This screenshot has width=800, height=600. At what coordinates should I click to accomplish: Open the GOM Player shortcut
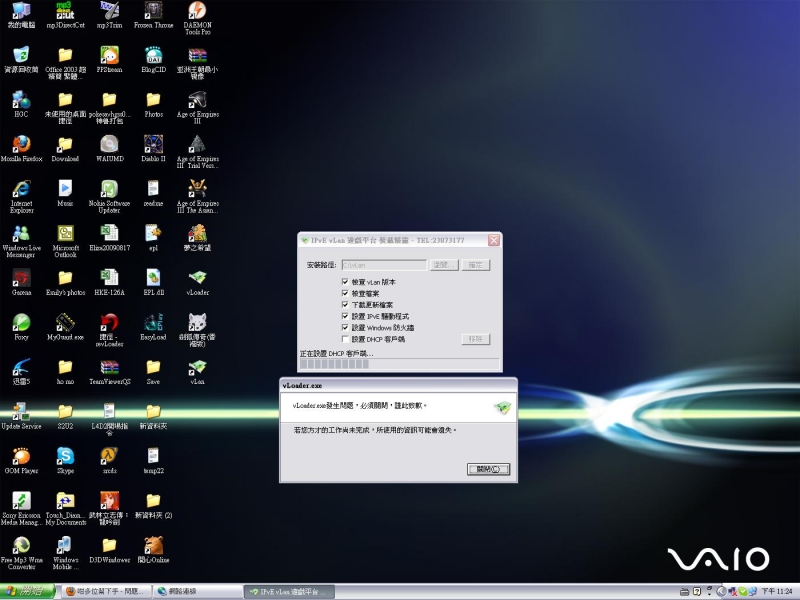(x=21, y=455)
